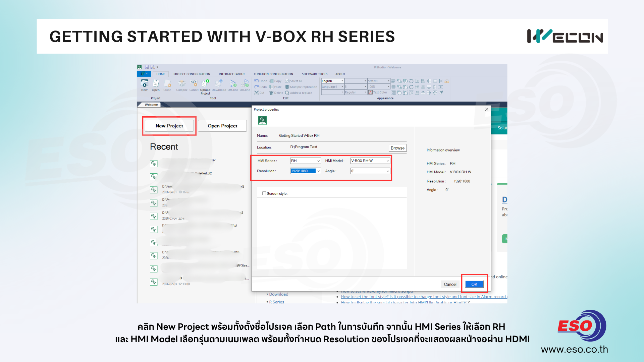Click the Upload Project tool icon
Screen dimensions: 644x362
(x=205, y=84)
